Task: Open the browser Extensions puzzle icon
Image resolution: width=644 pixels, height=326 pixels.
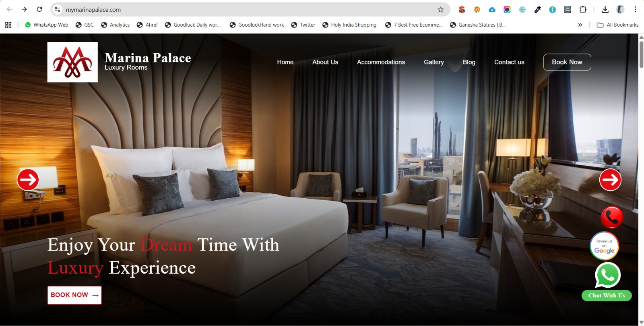Action: click(x=583, y=9)
